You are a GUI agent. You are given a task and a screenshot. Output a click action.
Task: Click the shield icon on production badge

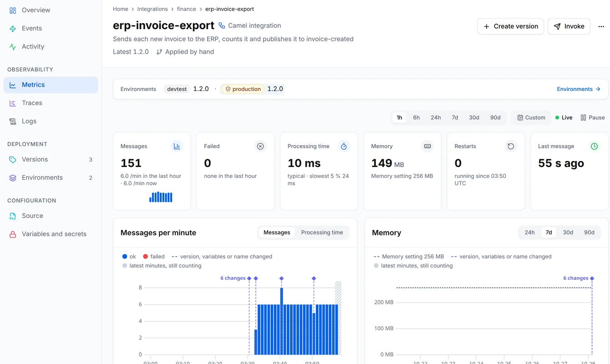[228, 89]
